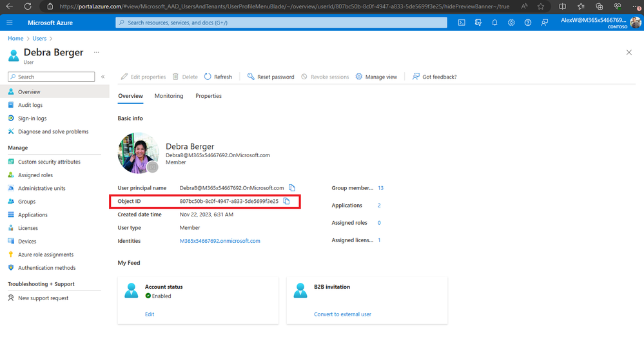The width and height of the screenshot is (644, 344).
Task: Click the Created date time Nov 22, 2023 value
Action: click(x=206, y=215)
